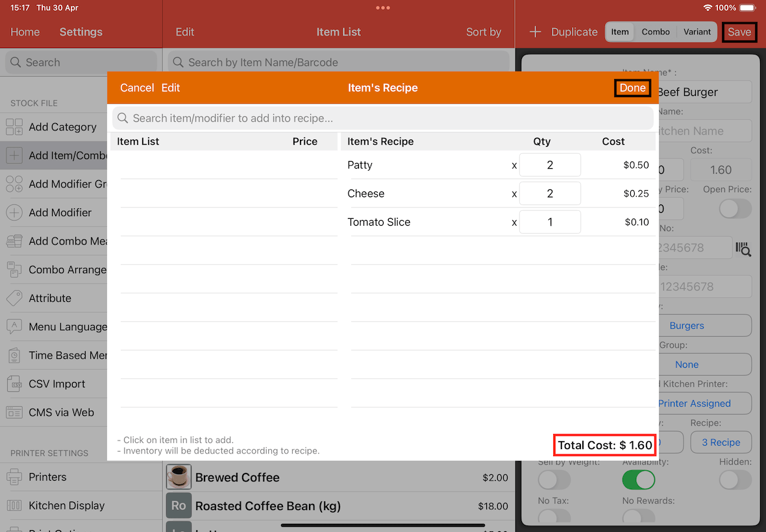Click the Cheese quantity field
Image resolution: width=766 pixels, height=532 pixels.
coord(550,194)
